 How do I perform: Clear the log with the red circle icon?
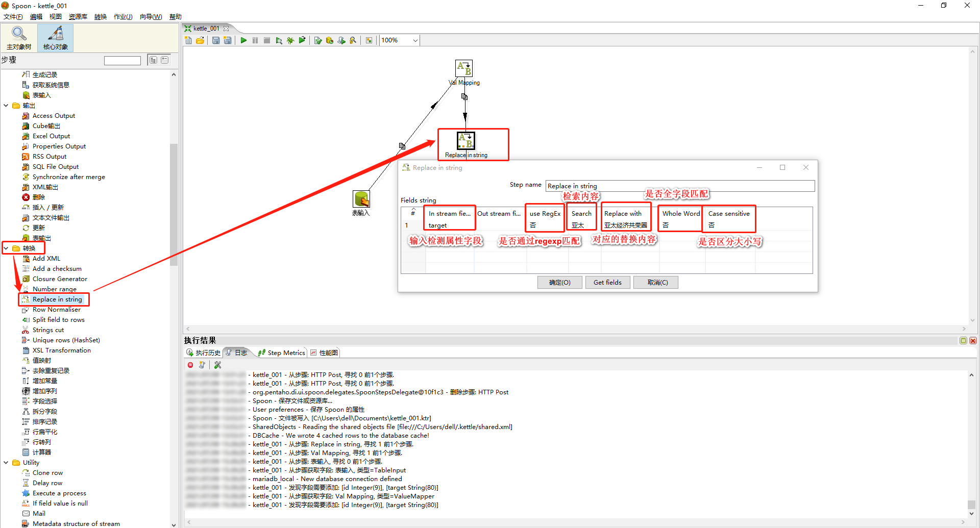(190, 365)
